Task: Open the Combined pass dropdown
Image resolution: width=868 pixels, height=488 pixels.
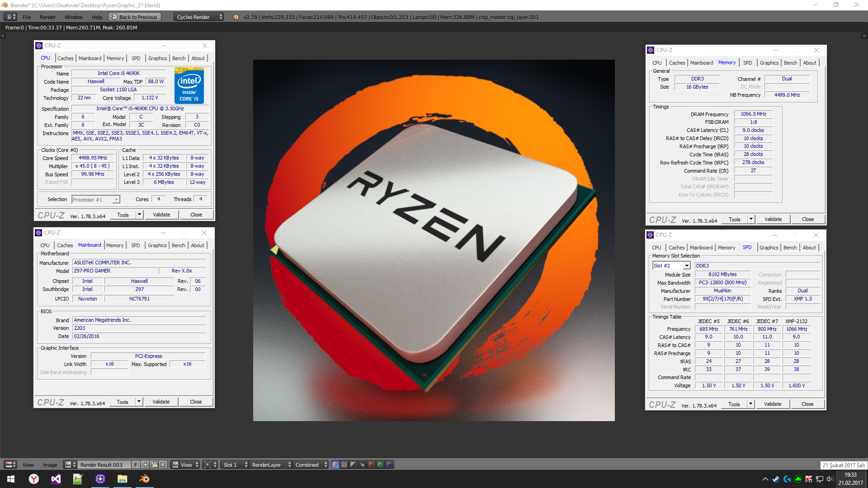Action: (x=311, y=465)
